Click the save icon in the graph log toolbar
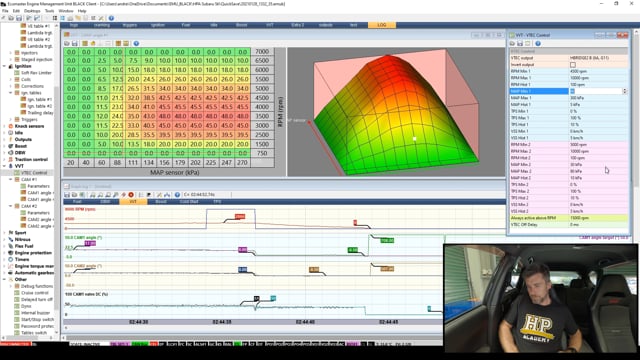 tap(67, 195)
